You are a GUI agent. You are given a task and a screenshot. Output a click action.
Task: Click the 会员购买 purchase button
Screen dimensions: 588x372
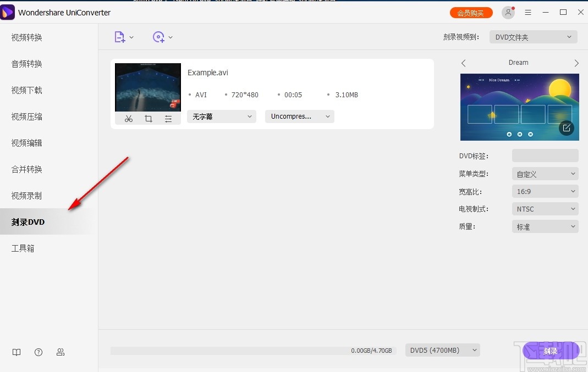click(x=471, y=12)
